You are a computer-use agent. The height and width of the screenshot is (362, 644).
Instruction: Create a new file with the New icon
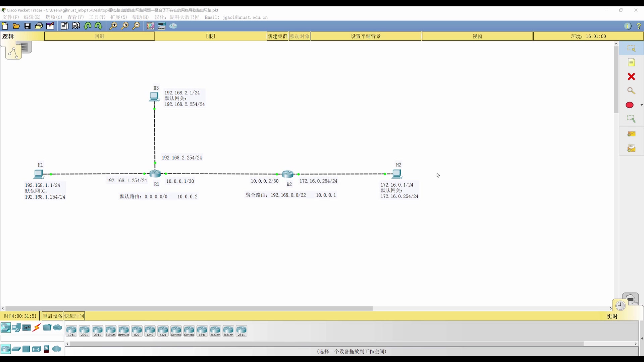[x=5, y=26]
